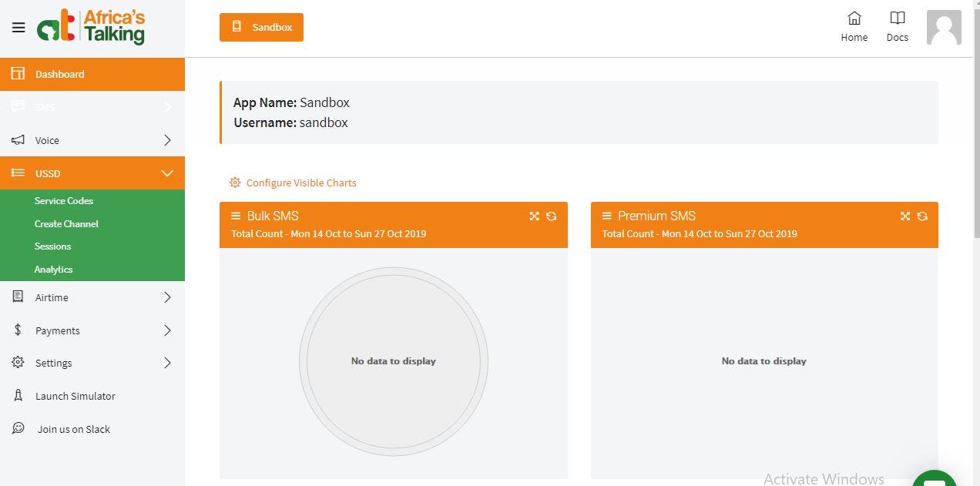Click the Dashboard layout icon
This screenshot has height=486, width=980.
[18, 74]
